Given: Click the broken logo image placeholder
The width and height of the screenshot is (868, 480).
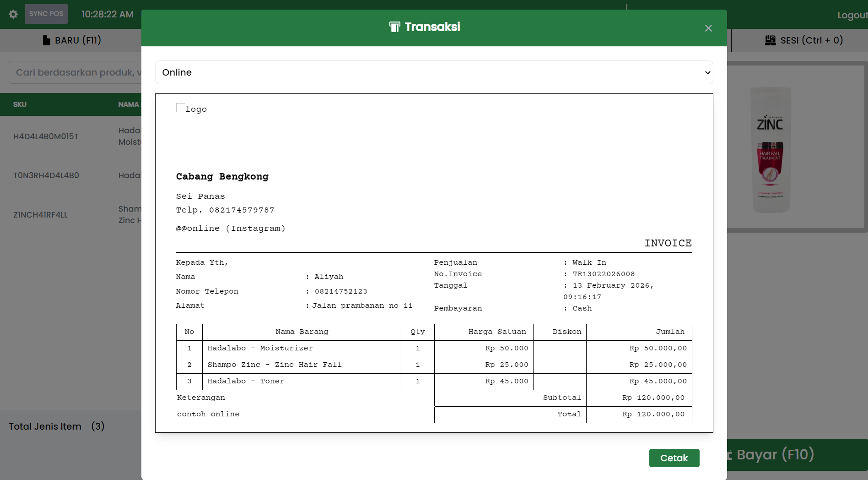Looking at the screenshot, I should pos(181,108).
